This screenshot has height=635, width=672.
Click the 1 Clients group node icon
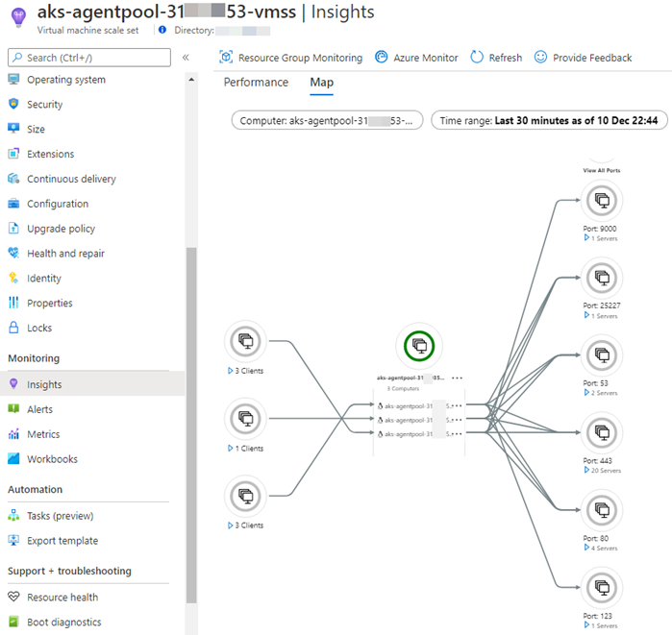tap(245, 419)
